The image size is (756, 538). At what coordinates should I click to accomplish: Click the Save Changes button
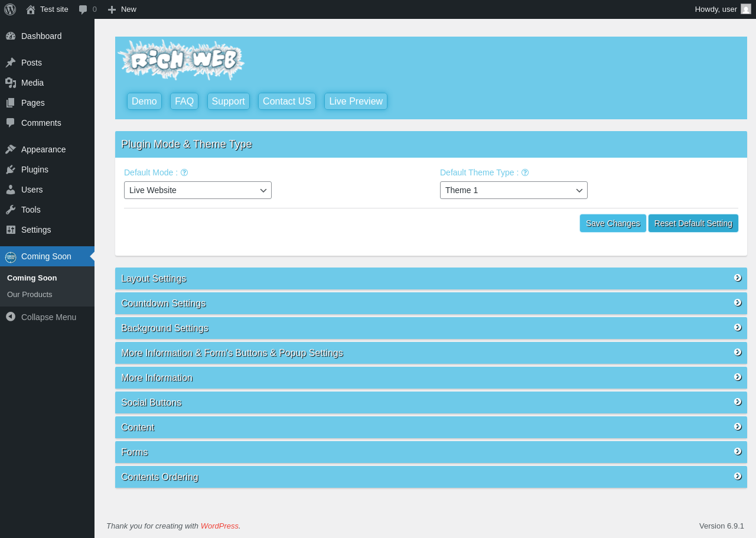point(613,223)
